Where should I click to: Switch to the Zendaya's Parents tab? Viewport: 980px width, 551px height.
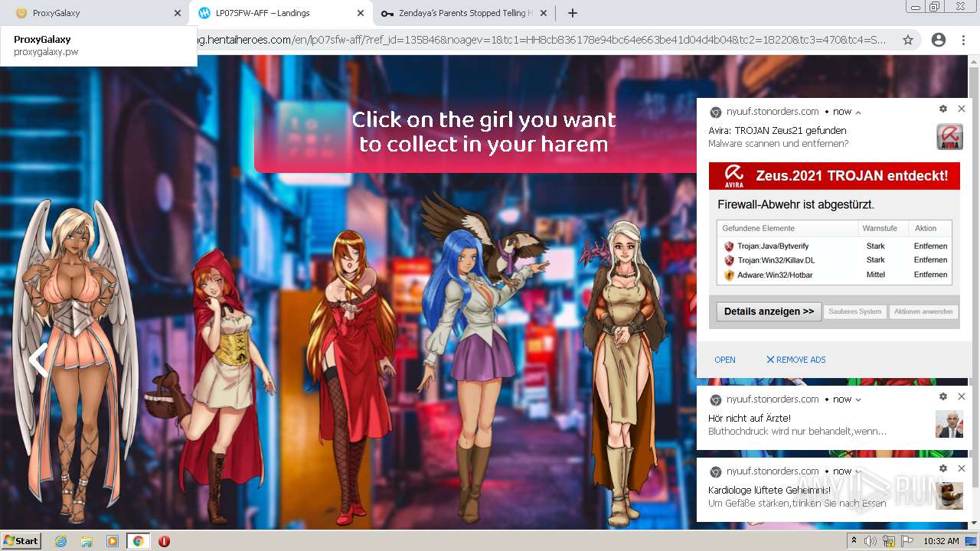click(464, 13)
